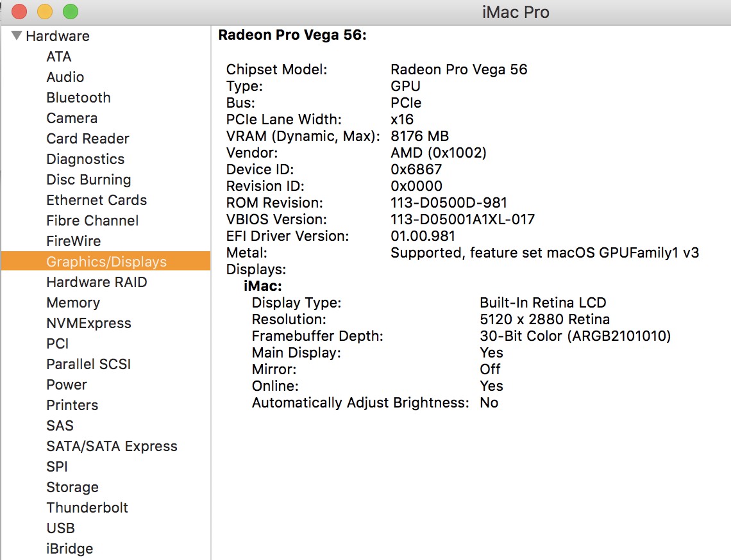Image resolution: width=731 pixels, height=560 pixels.
Task: Click the Revision ID value 0x0000
Action: (x=416, y=186)
